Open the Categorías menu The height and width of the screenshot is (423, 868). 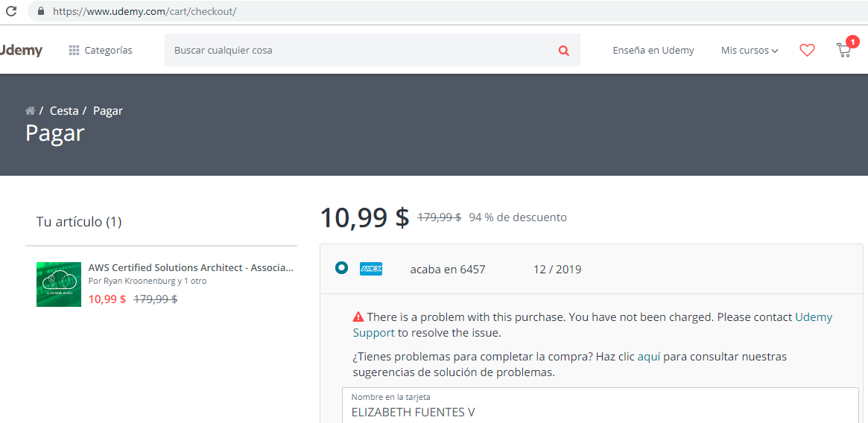(101, 51)
